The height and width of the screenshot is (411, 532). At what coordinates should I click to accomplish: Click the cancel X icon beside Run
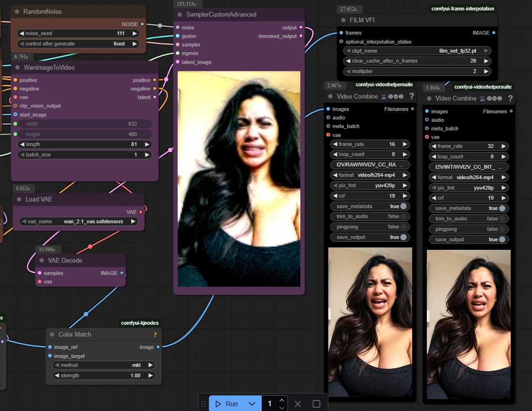(x=298, y=404)
